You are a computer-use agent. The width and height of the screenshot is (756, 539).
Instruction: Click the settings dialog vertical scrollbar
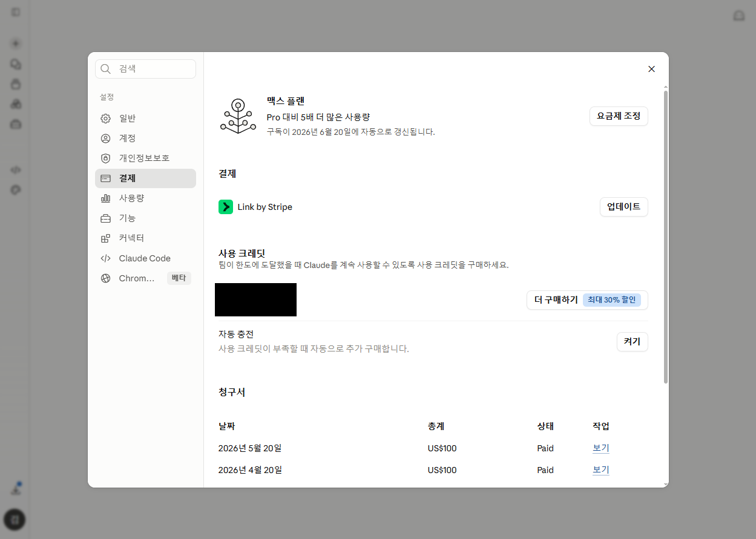tap(666, 236)
